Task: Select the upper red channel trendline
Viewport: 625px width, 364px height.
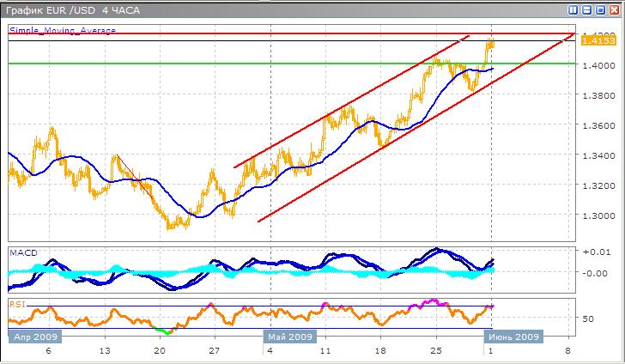Action: click(x=343, y=107)
